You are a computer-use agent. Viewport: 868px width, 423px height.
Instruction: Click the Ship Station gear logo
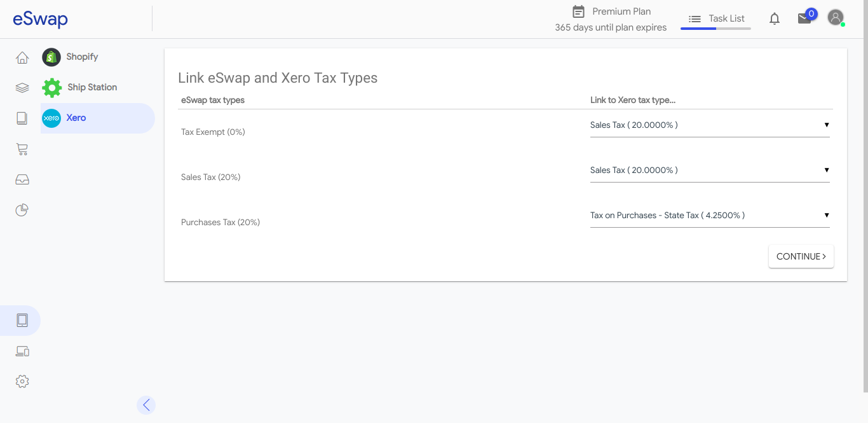[x=52, y=88]
